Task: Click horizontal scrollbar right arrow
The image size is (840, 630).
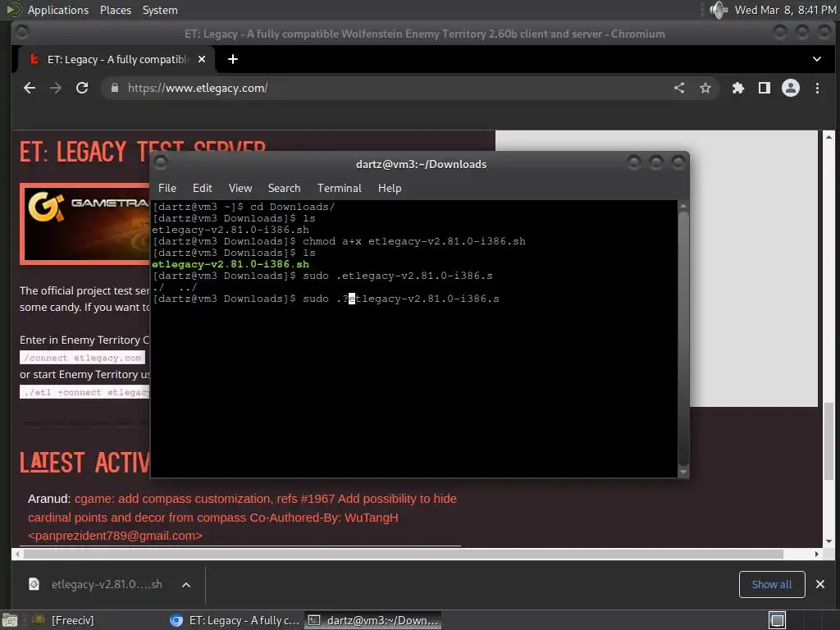Action: (816, 554)
